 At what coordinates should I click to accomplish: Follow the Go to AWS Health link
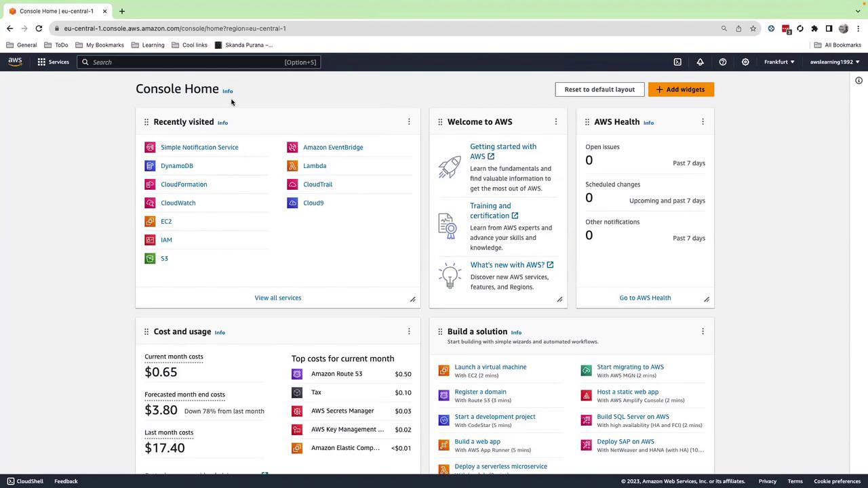[x=645, y=298]
